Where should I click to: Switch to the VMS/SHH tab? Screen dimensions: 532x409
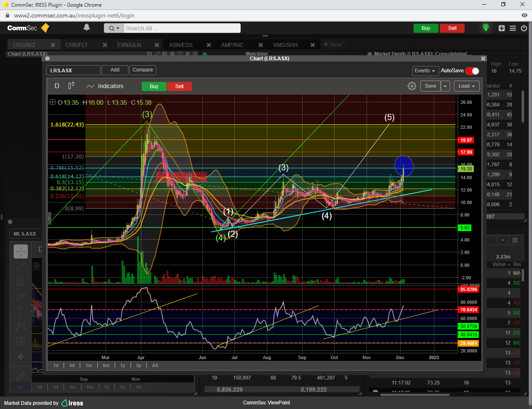tap(285, 45)
